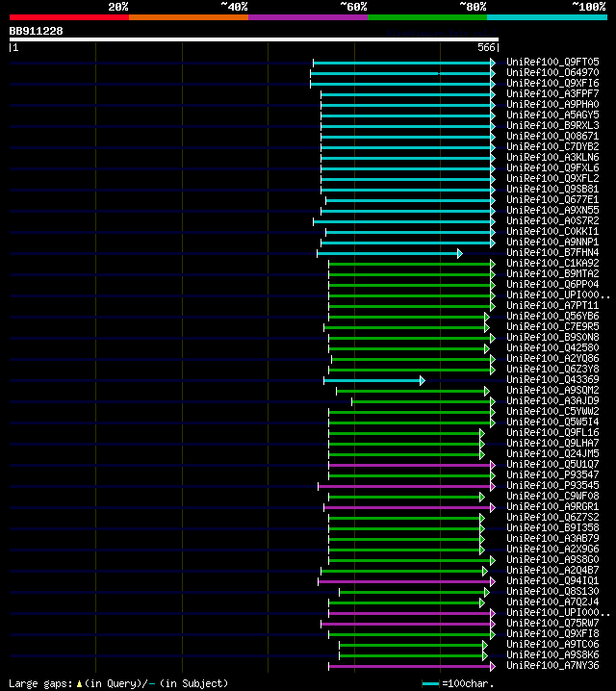Choose the UniRef100_Q9LHA7 label
Image resolution: width=616 pixels, height=691 pixels.
coord(552,443)
